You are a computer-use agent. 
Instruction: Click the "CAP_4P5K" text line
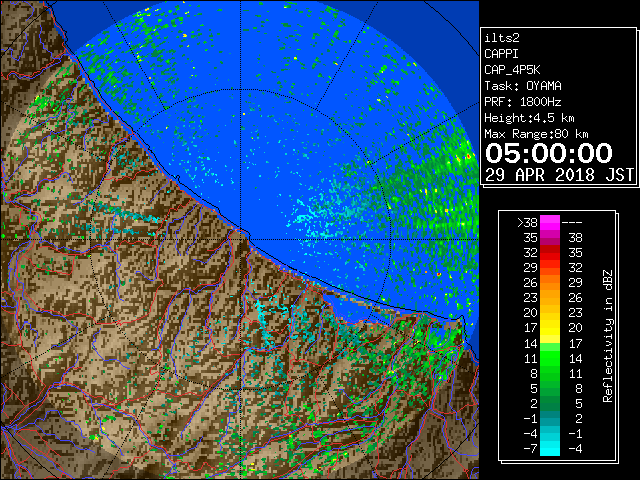point(512,70)
